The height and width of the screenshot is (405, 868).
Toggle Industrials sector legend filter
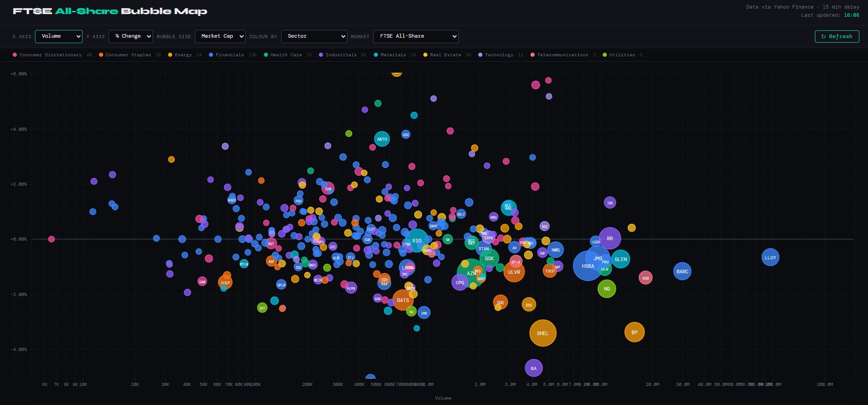coord(342,55)
